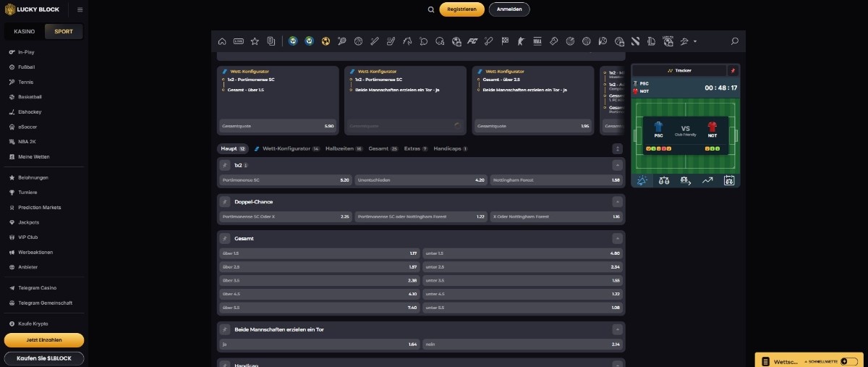
Task: Open the bet slips document icon
Action: [x=271, y=41]
